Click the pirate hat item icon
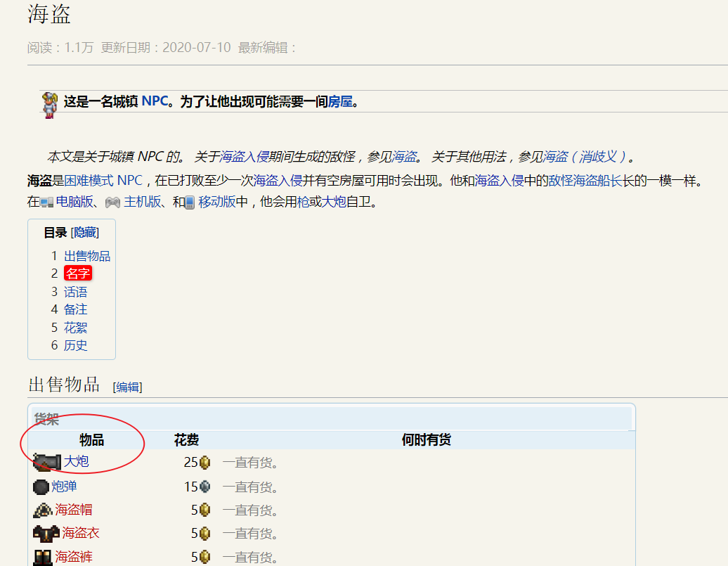This screenshot has height=566, width=728. pos(43,510)
